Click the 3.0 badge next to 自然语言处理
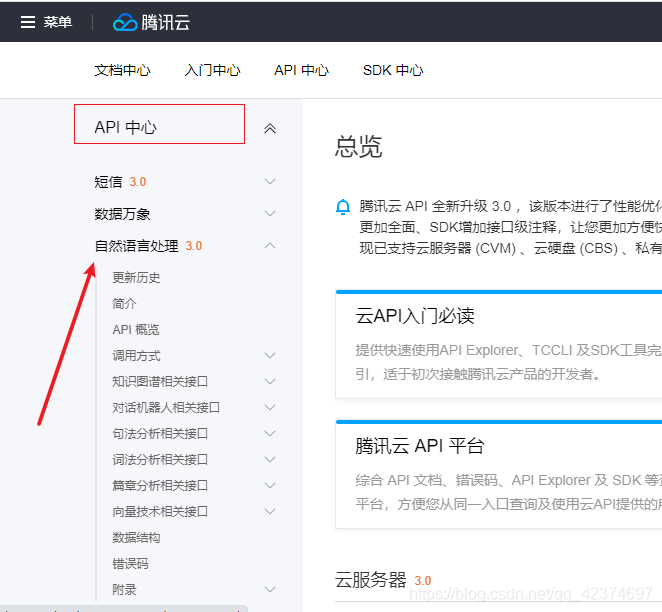This screenshot has width=662, height=612. 194,246
